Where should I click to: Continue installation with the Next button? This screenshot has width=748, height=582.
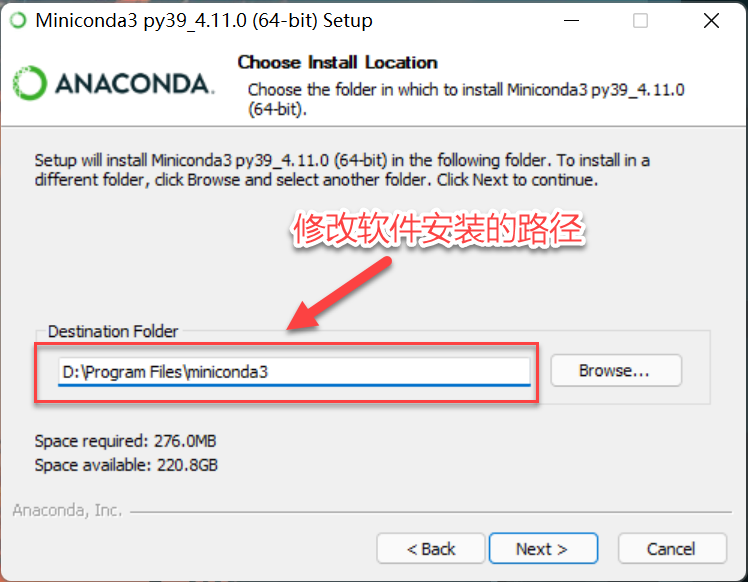[543, 549]
